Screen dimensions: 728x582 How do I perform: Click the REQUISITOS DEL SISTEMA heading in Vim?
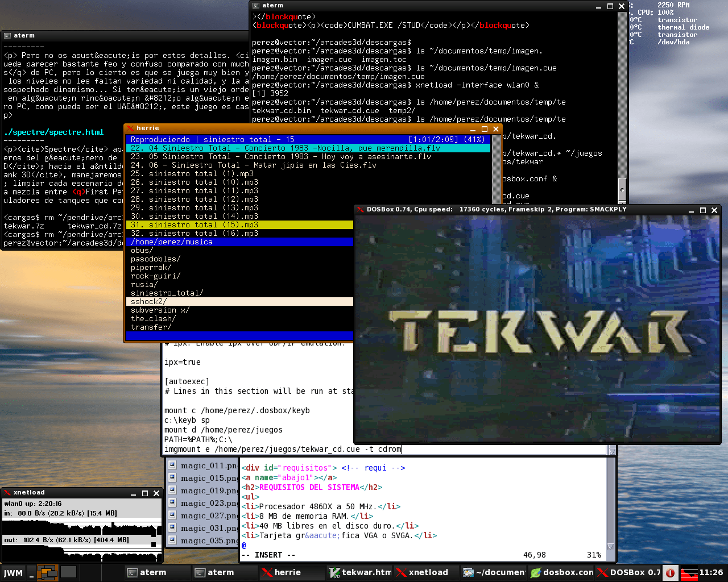309,488
